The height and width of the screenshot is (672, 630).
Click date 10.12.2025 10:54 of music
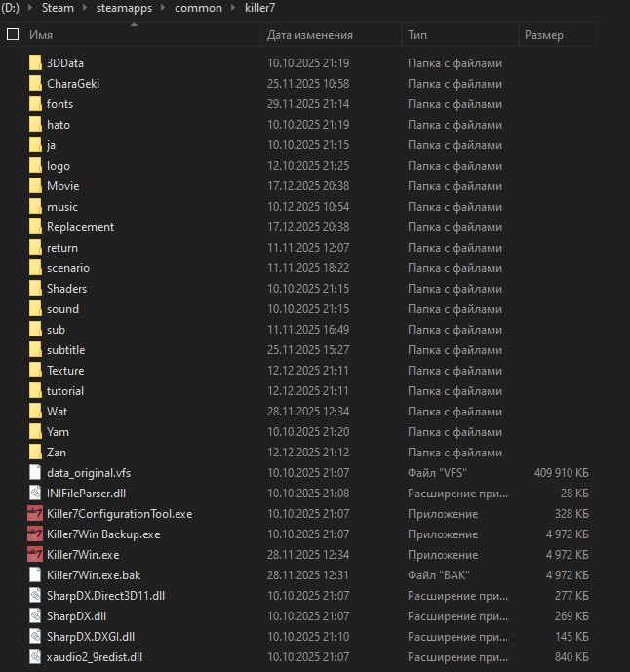click(x=308, y=207)
